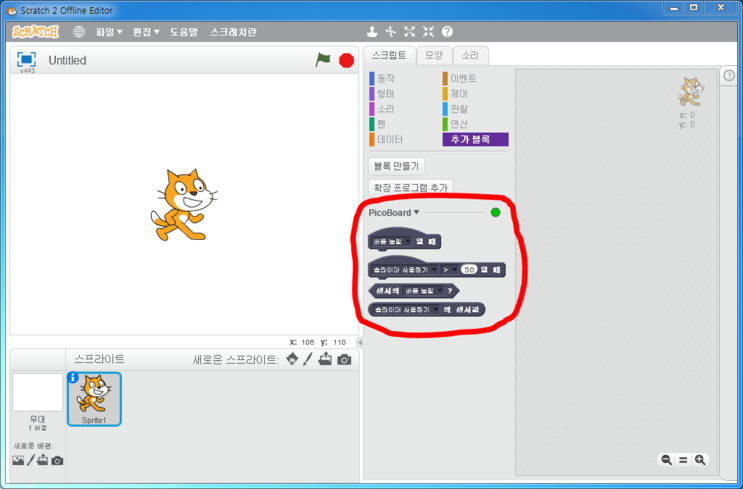Select the Shrink sprite tool
This screenshot has width=743, height=489.
click(428, 32)
